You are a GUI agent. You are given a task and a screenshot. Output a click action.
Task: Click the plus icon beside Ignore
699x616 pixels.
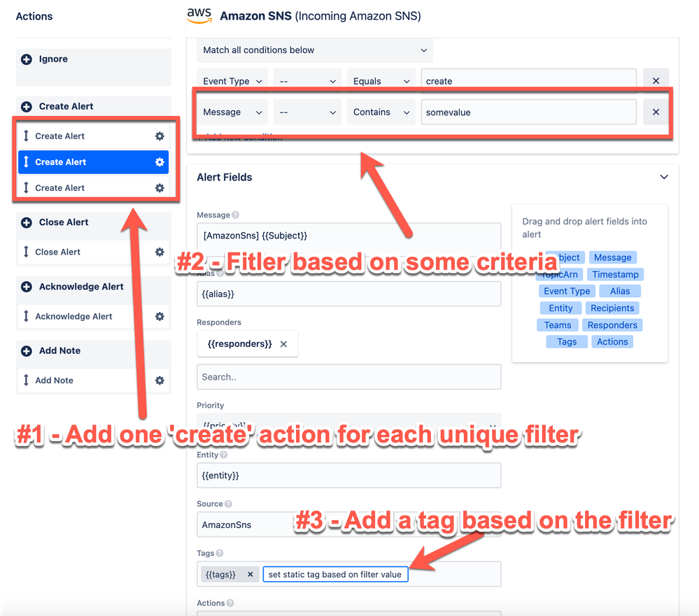coord(27,59)
